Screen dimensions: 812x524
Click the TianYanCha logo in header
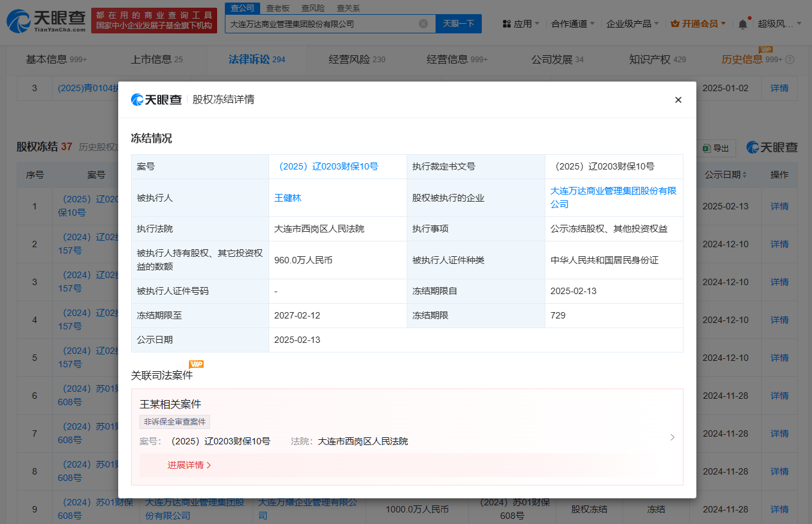45,22
